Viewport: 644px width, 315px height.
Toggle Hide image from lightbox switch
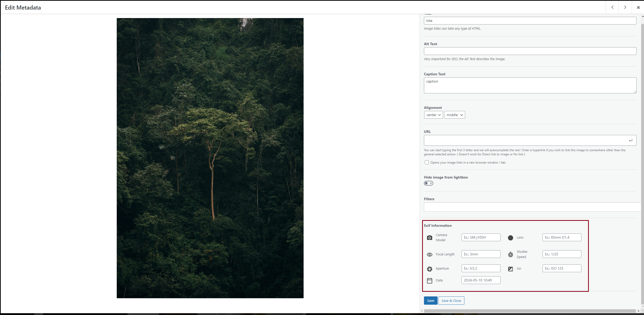428,183
